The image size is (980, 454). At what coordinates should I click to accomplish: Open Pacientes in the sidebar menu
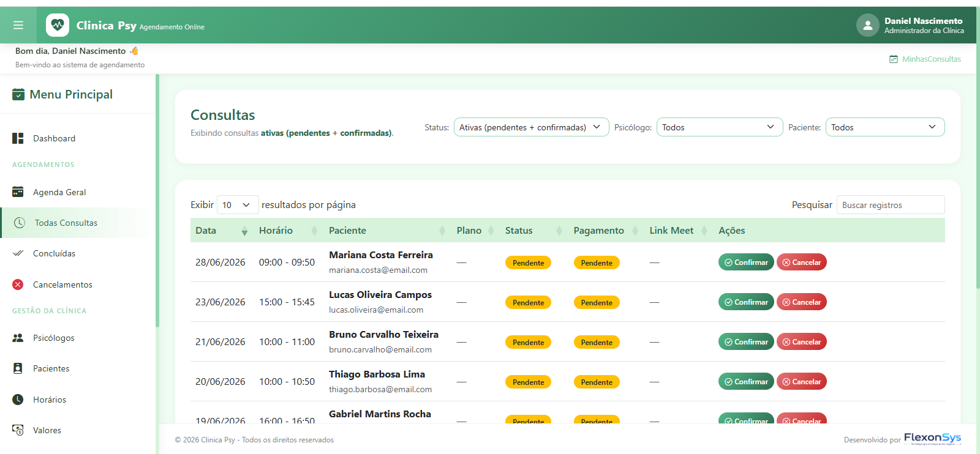point(51,368)
